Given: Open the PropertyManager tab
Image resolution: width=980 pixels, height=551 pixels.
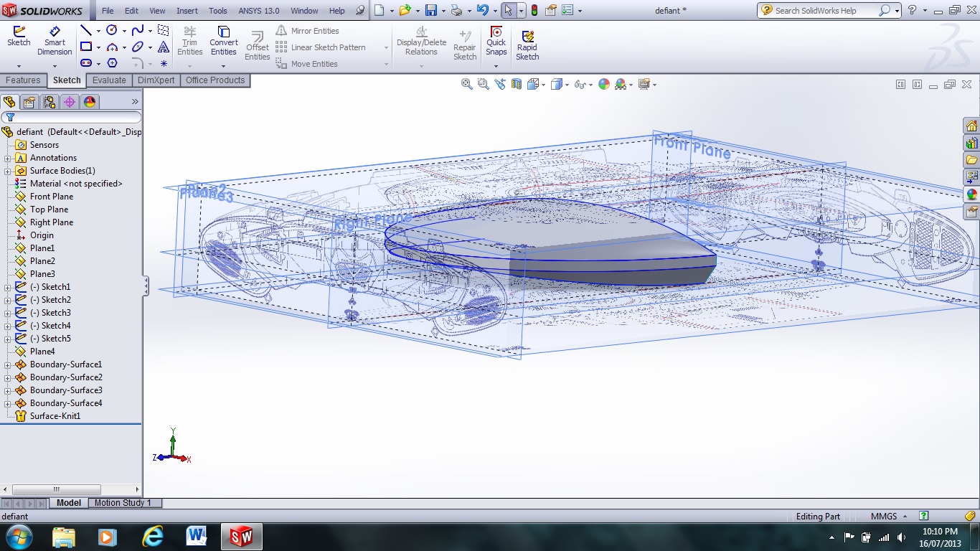Looking at the screenshot, I should [29, 102].
